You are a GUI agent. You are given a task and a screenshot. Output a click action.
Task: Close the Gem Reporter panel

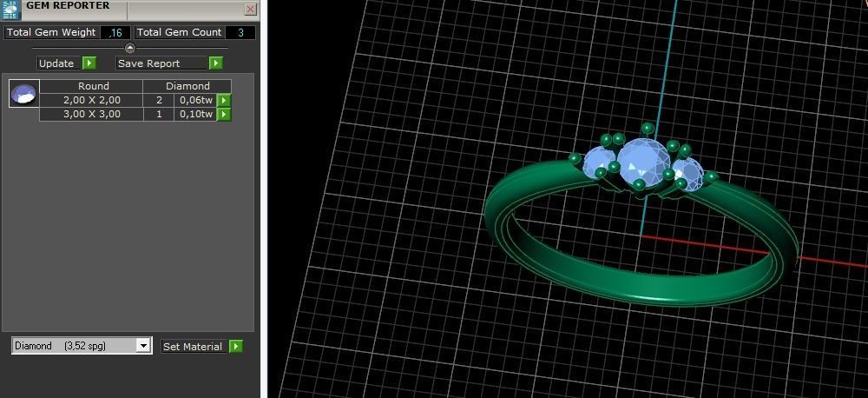[x=250, y=10]
